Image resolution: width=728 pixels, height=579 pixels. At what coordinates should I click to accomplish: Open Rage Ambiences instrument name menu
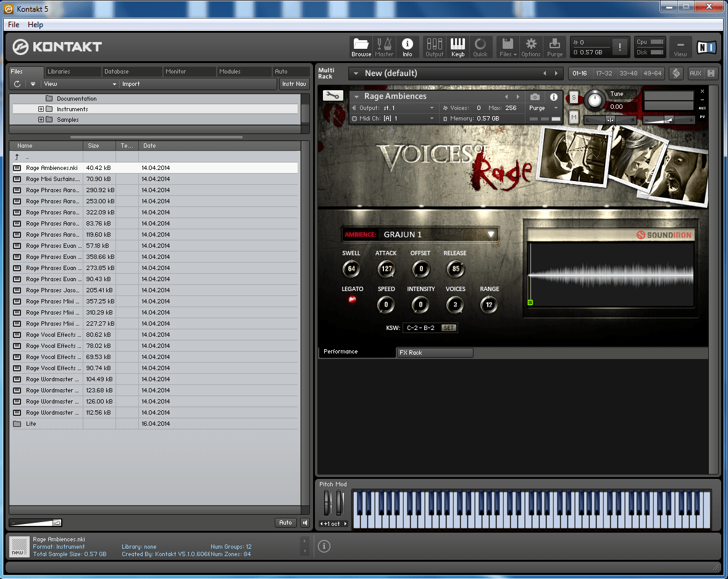[x=356, y=96]
